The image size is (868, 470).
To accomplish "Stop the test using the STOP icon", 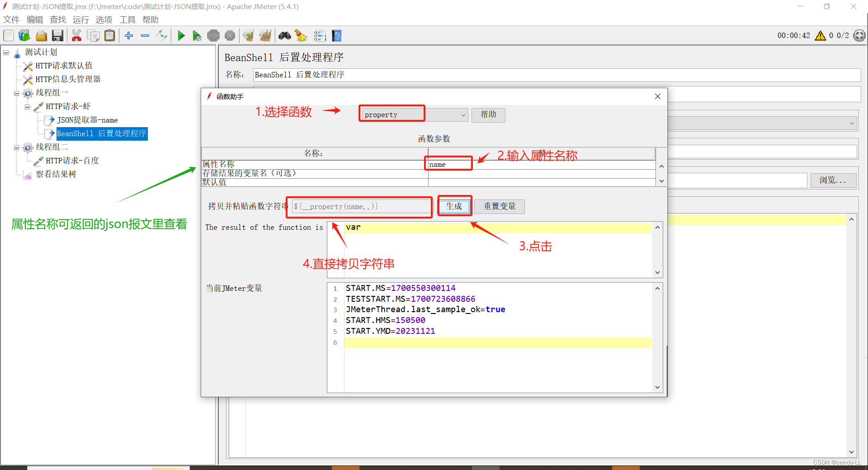I will point(213,35).
